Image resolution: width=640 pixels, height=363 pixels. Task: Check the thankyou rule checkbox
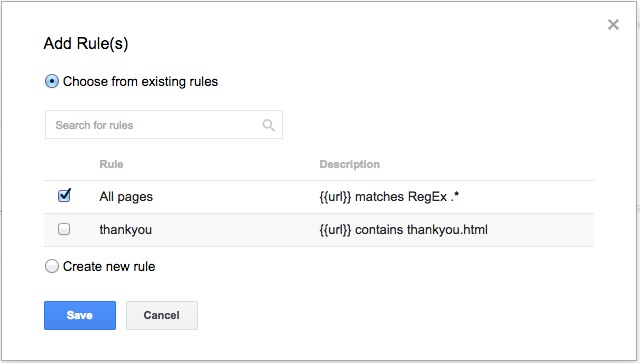coord(64,229)
